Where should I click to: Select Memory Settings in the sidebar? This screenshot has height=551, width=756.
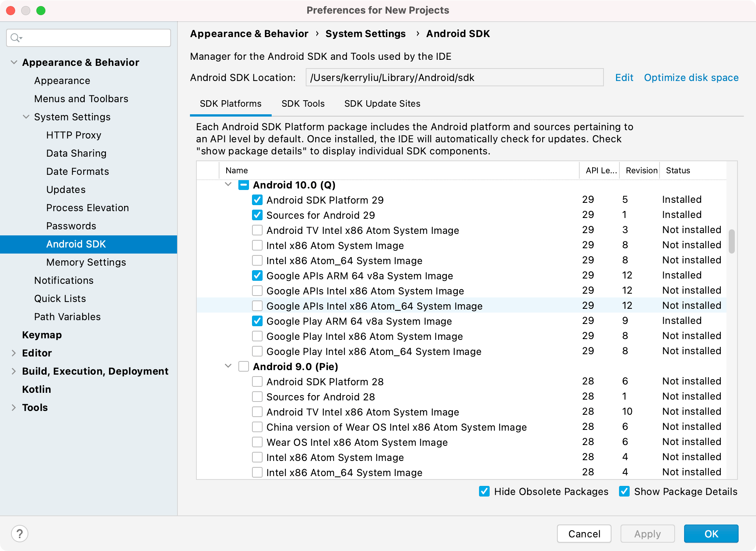pos(86,262)
